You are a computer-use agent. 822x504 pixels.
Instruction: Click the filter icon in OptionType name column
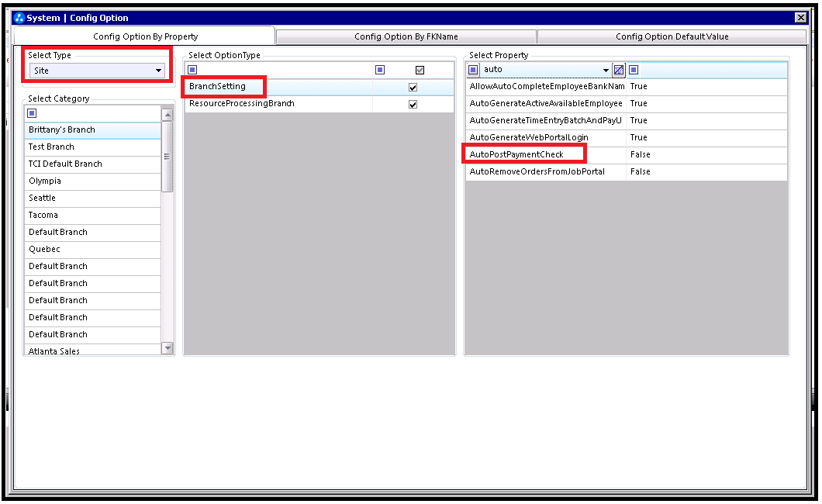(192, 70)
